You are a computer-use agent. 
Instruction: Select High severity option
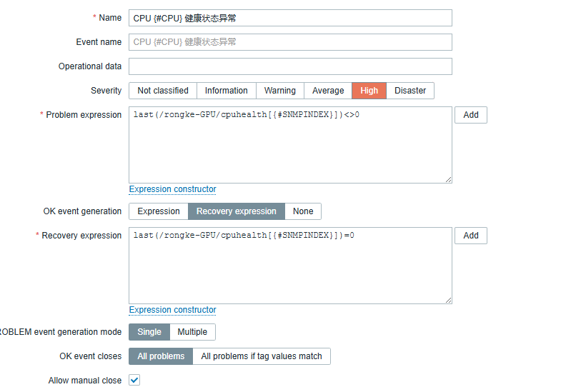click(369, 91)
